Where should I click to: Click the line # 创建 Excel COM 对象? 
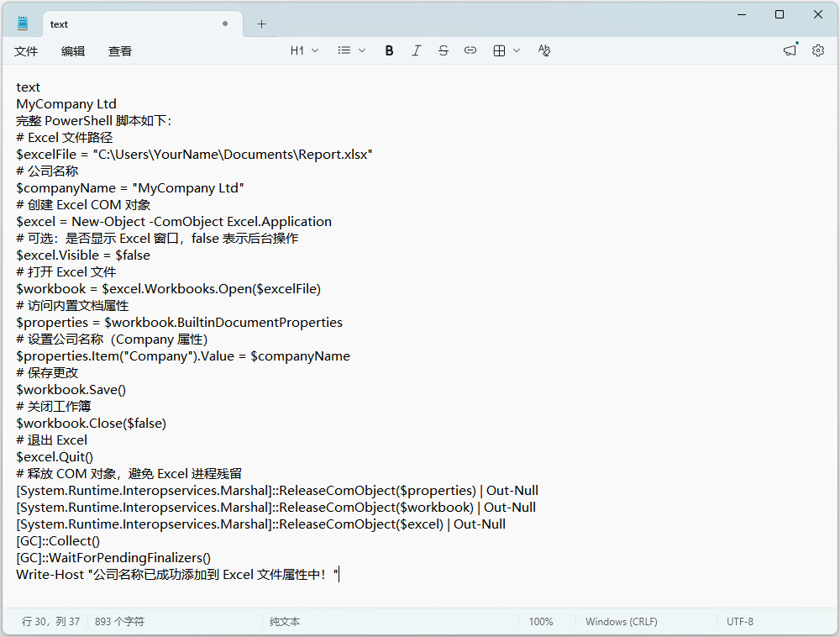click(83, 205)
